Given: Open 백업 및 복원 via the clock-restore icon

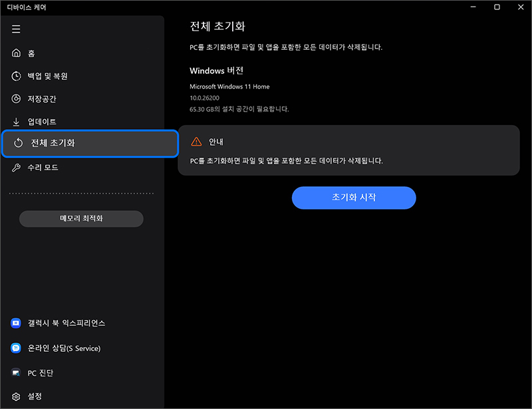Looking at the screenshot, I should [x=16, y=76].
